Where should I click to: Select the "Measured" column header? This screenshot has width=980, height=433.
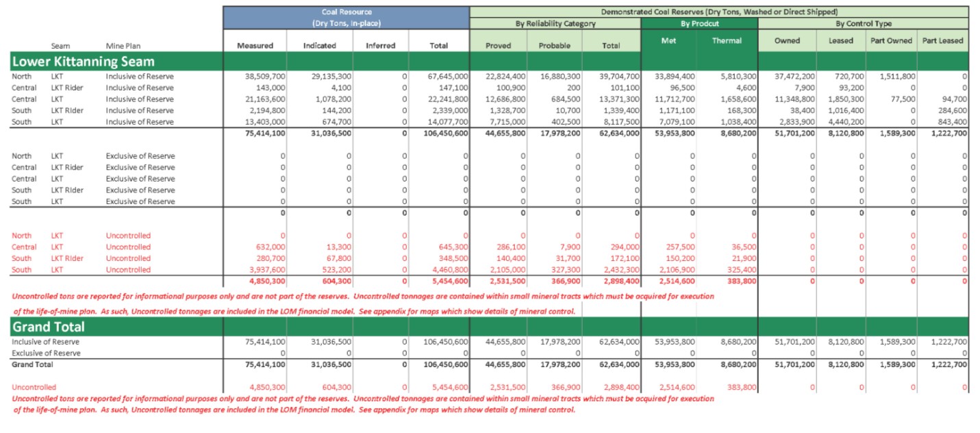coord(255,45)
